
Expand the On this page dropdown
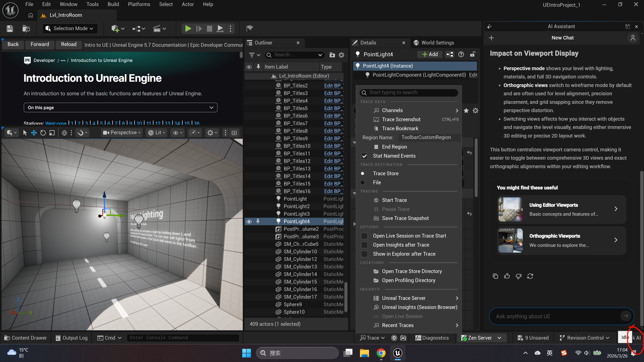coord(120,108)
